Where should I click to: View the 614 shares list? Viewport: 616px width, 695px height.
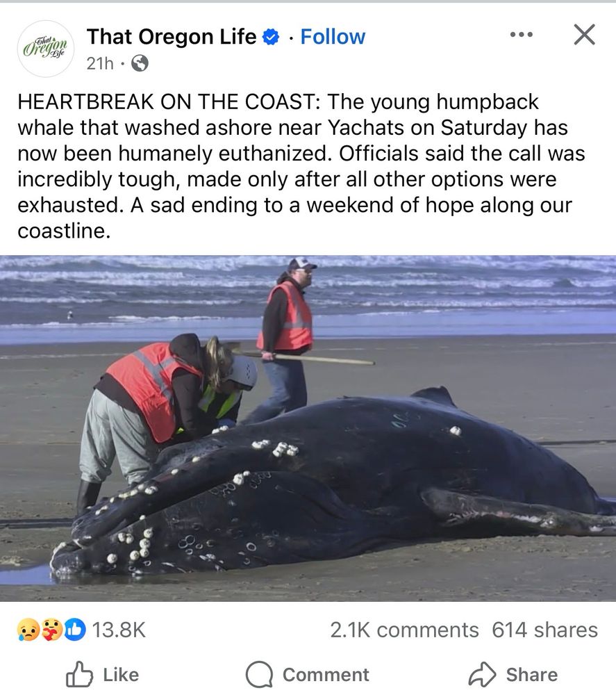tap(544, 630)
